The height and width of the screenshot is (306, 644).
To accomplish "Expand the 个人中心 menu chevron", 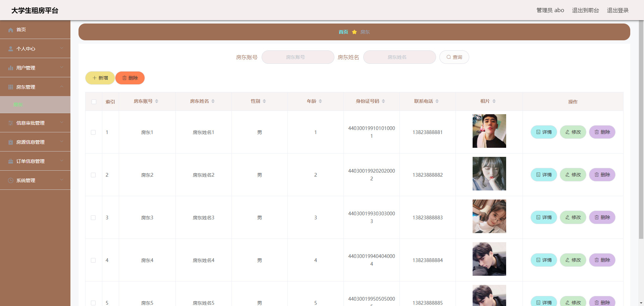I will (62, 48).
